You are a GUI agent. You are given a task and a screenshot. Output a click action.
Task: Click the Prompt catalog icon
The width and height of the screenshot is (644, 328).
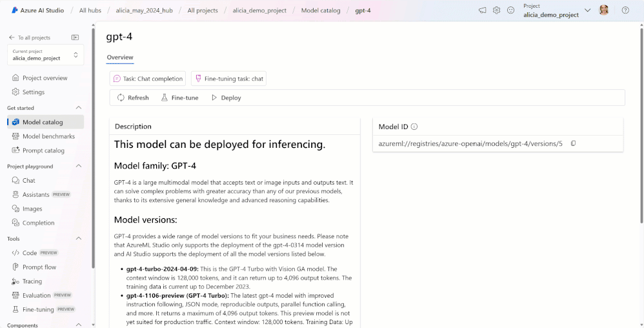[x=15, y=150]
